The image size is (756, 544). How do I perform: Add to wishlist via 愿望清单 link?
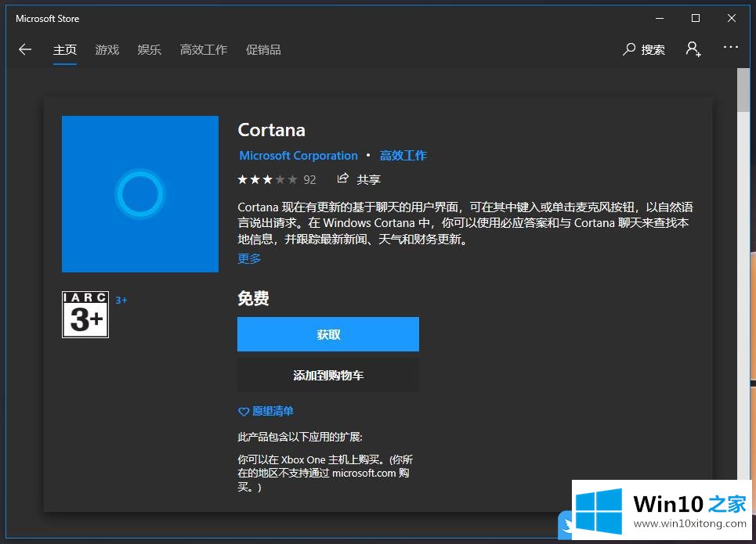pyautogui.click(x=273, y=411)
